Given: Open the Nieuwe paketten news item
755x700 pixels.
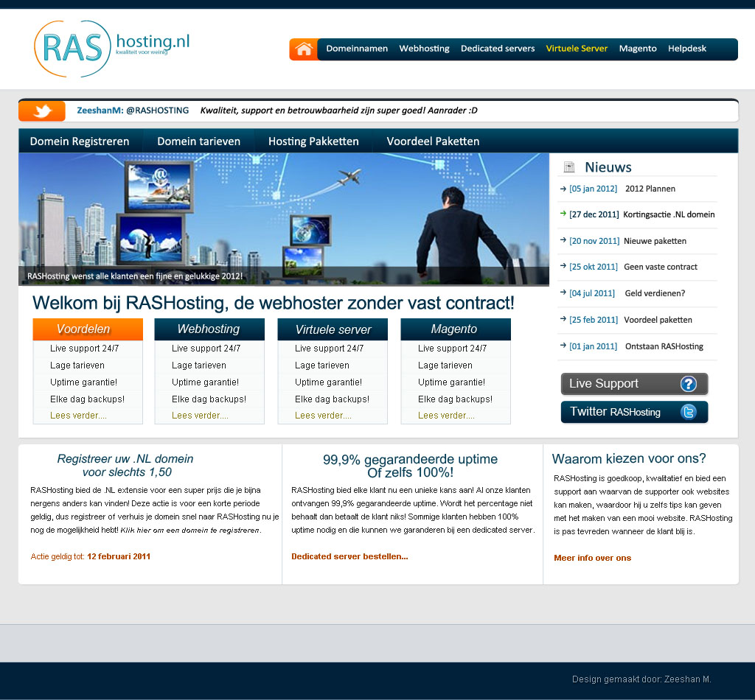Looking at the screenshot, I should [655, 241].
